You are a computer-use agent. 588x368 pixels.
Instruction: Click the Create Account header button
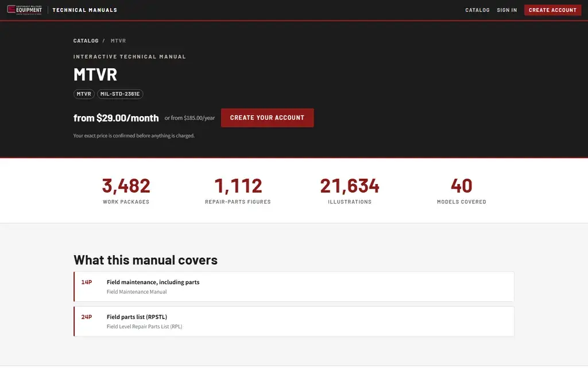coord(552,10)
